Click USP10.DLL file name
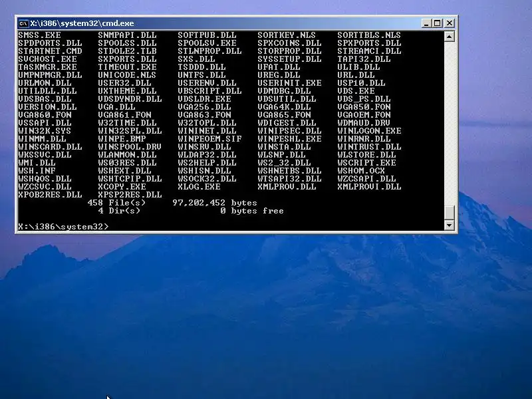The height and width of the screenshot is (399, 532). (x=361, y=83)
